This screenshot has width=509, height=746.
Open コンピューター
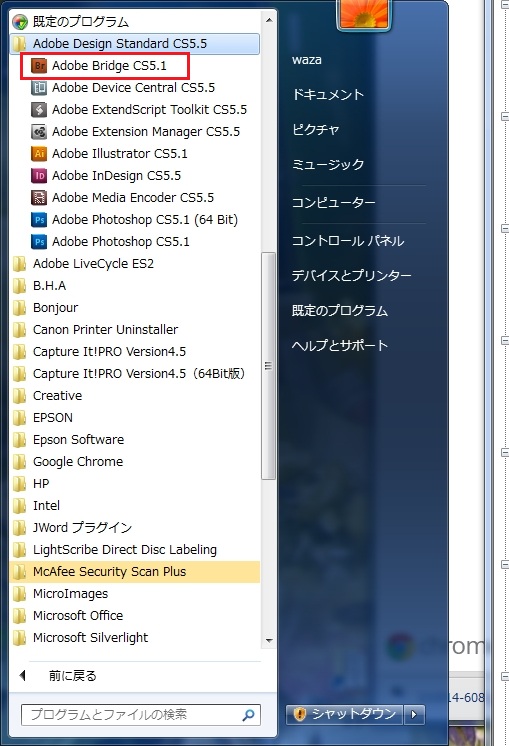(333, 202)
